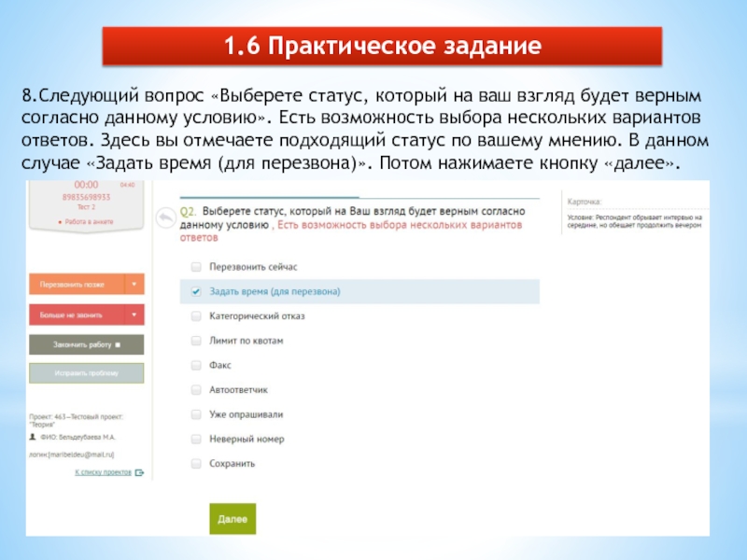
Task: Tick the Уже опрашивали checkbox
Action: click(196, 414)
